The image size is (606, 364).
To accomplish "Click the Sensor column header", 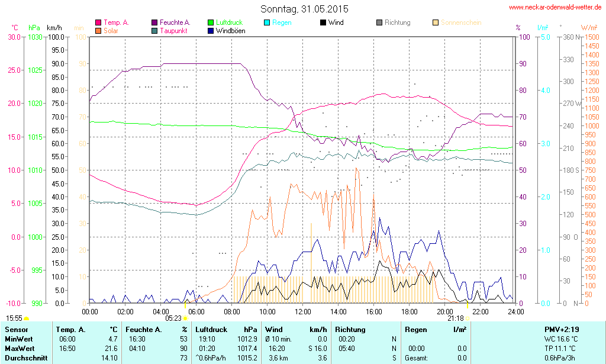I will [16, 329].
